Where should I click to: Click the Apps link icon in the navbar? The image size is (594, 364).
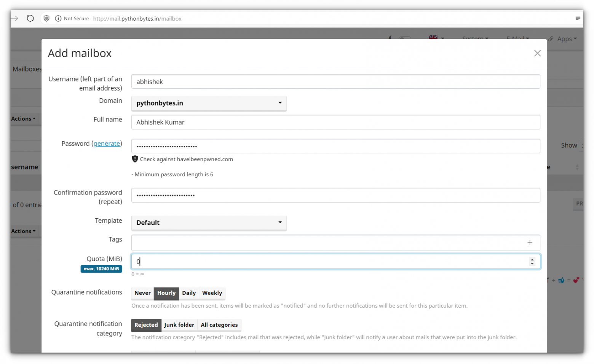tap(551, 39)
